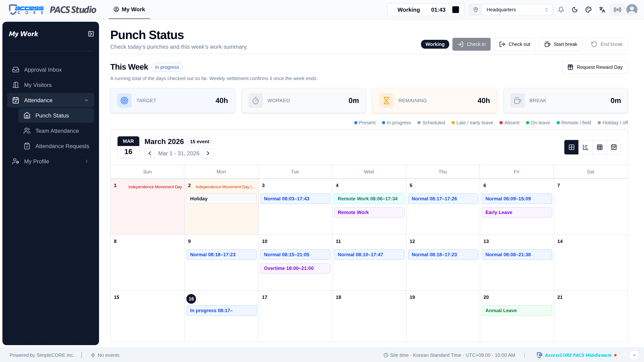Go to the next month

(x=208, y=153)
